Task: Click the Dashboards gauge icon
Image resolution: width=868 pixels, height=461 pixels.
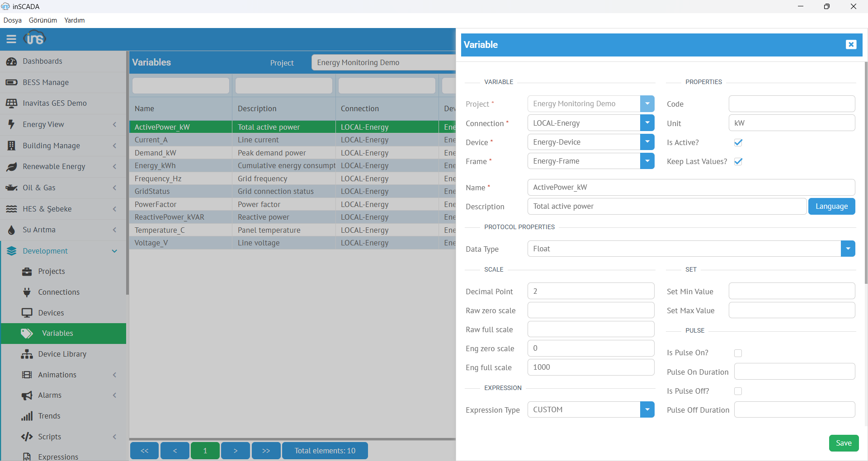Action: pos(11,61)
